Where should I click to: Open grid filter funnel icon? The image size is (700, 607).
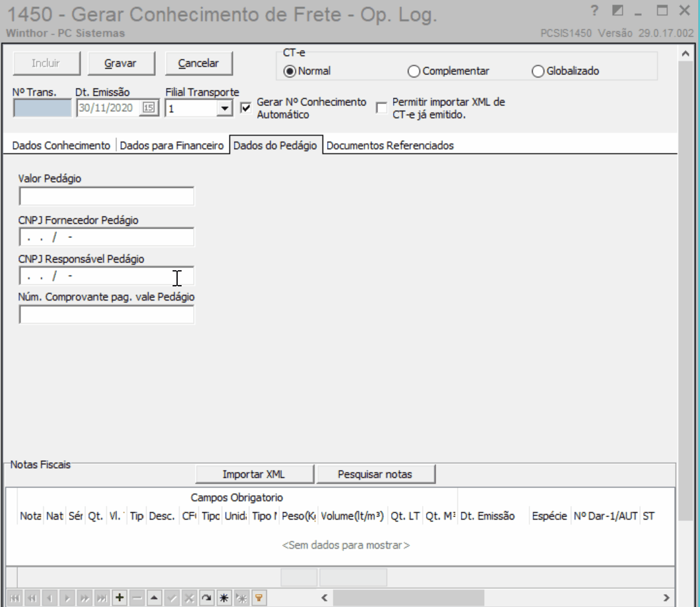(259, 598)
